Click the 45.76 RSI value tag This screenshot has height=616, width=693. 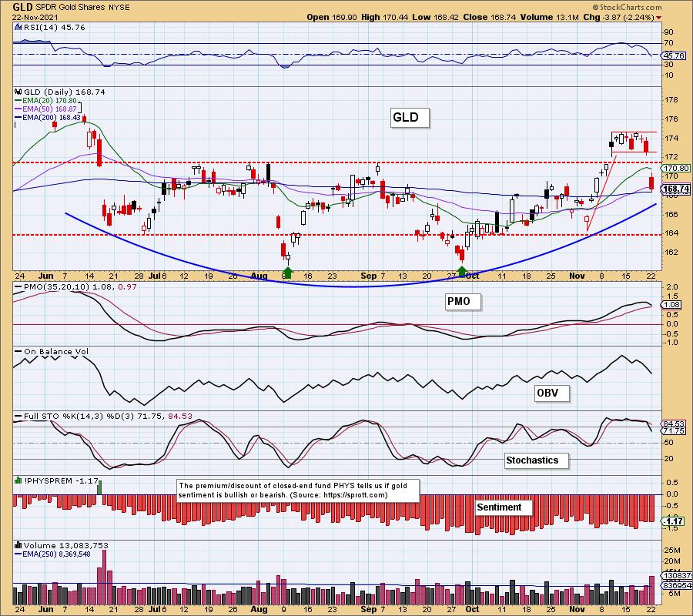[x=674, y=55]
